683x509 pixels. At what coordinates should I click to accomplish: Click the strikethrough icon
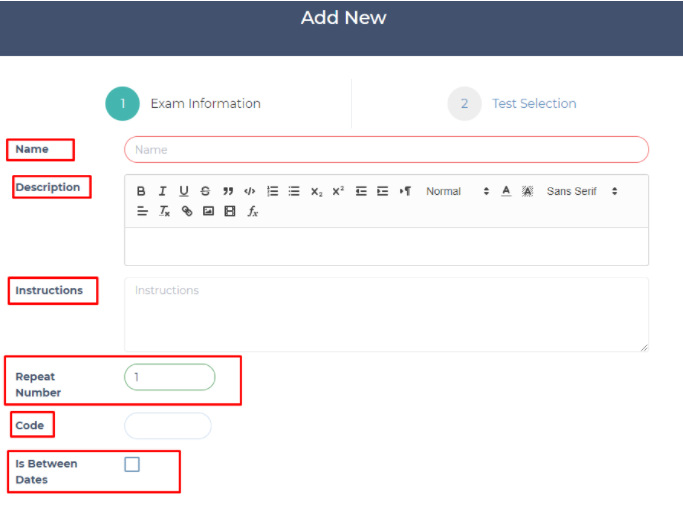tap(205, 191)
